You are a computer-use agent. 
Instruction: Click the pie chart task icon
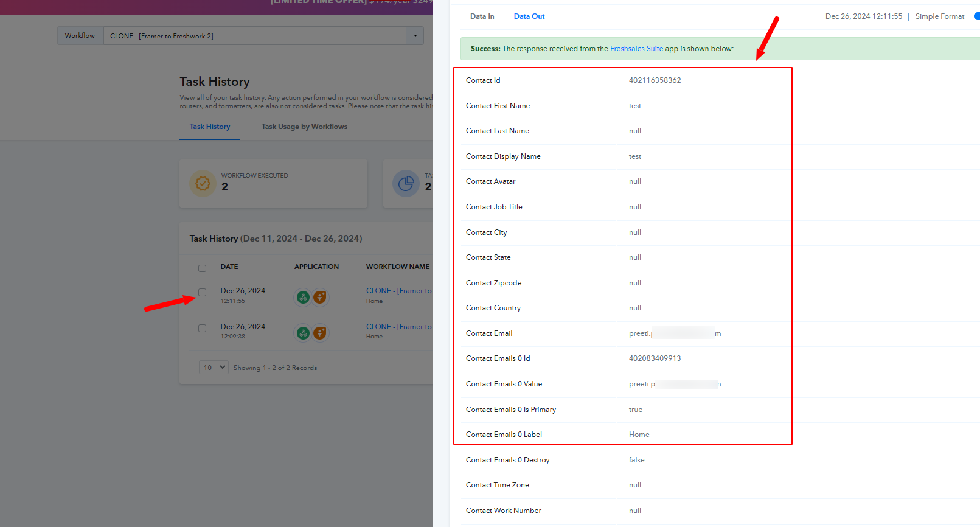(406, 183)
